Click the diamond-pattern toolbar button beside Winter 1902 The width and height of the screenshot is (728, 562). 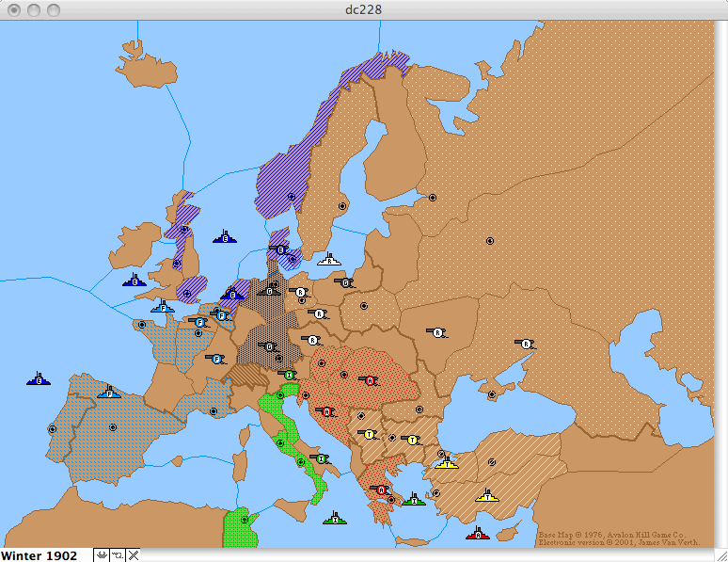click(102, 555)
